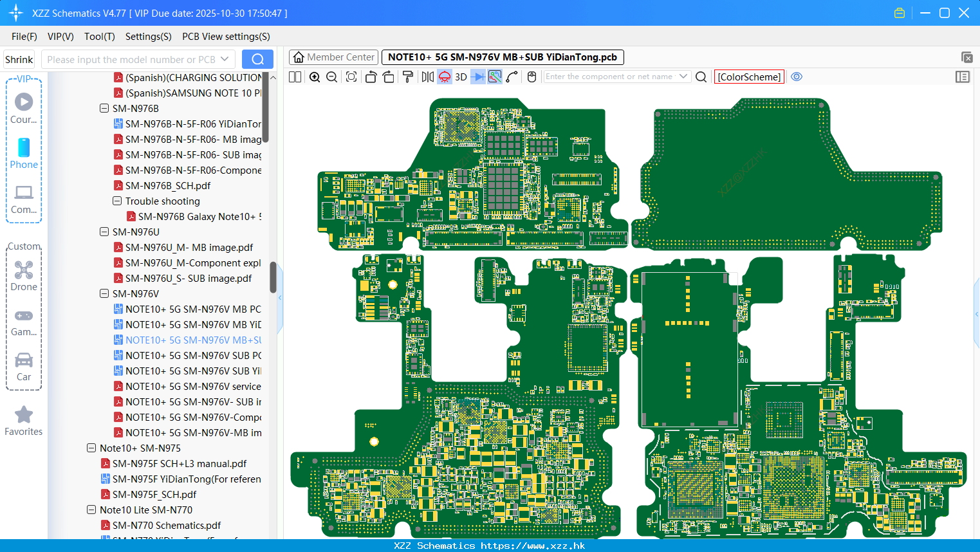Open the Tool menu
Image resolution: width=980 pixels, height=552 pixels.
click(x=100, y=37)
